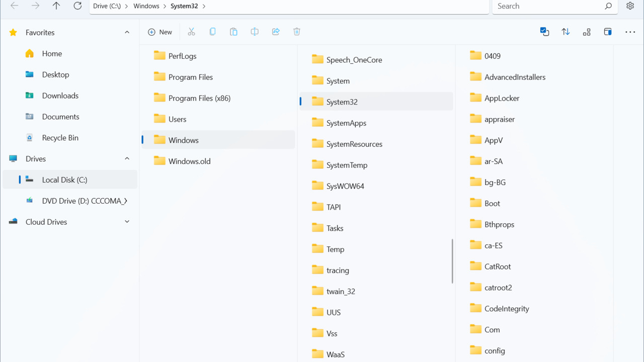Click into the Search field
The image size is (644, 362).
tap(548, 6)
